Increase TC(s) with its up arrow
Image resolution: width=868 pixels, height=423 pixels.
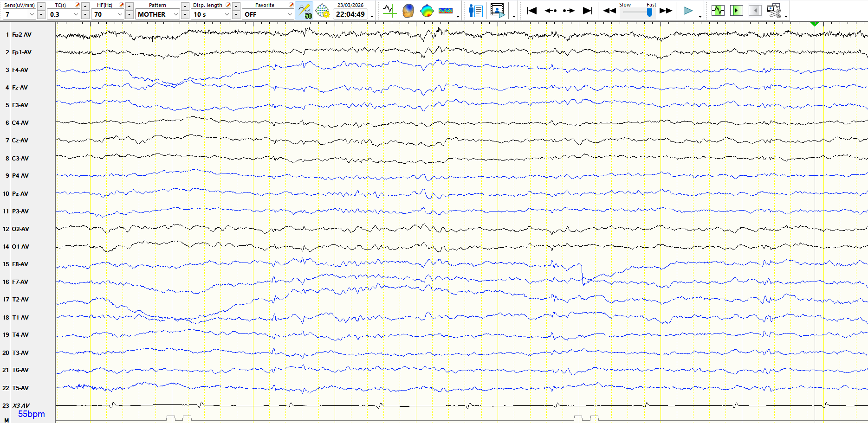click(x=85, y=6)
